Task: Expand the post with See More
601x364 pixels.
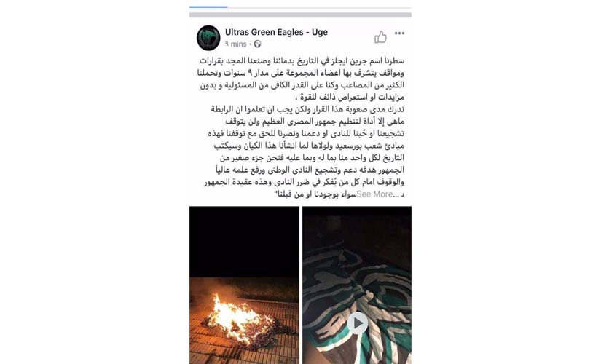Action: pos(374,194)
